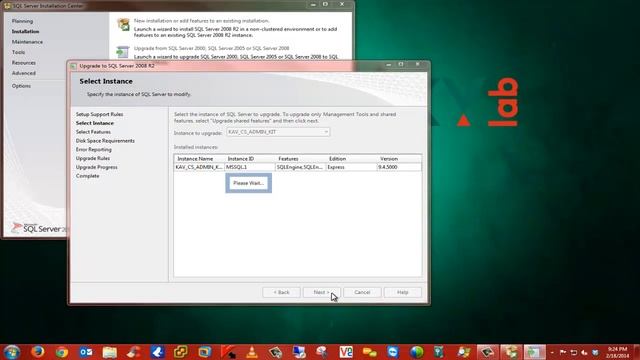Select Setup Support Rules step

point(99,114)
